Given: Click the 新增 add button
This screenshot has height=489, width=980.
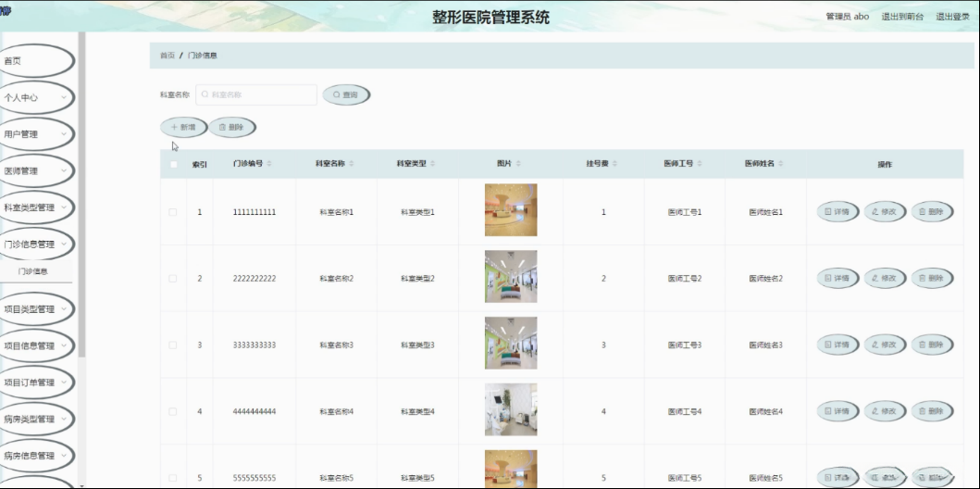Looking at the screenshot, I should tap(183, 127).
